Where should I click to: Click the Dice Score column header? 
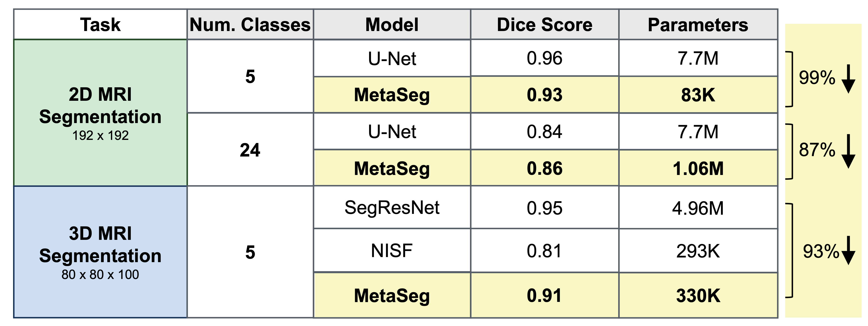[545, 25]
